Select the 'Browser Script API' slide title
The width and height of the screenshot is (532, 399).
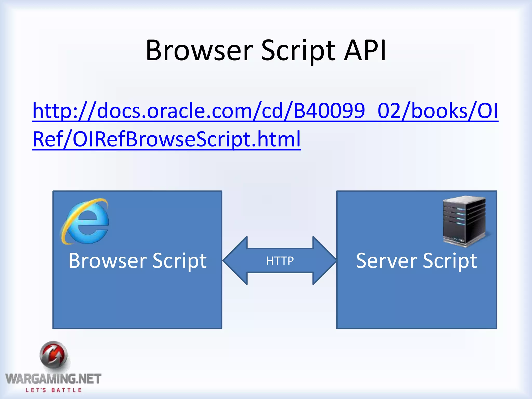tap(266, 50)
